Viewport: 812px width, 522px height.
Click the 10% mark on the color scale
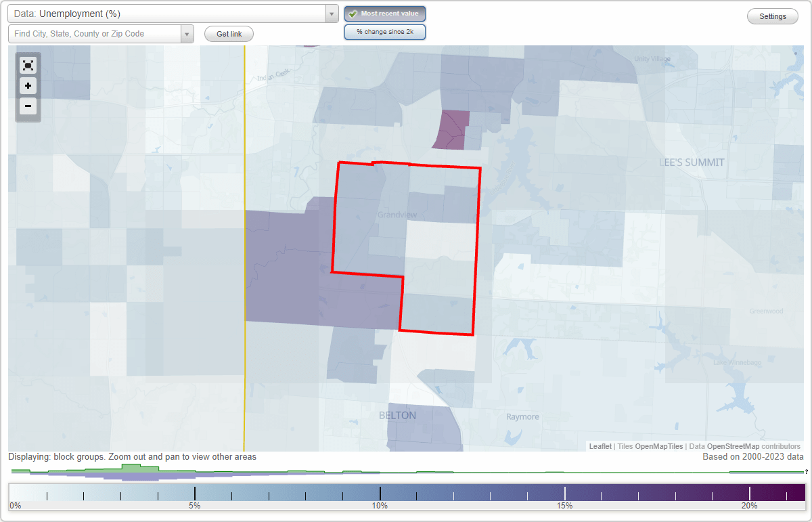381,494
